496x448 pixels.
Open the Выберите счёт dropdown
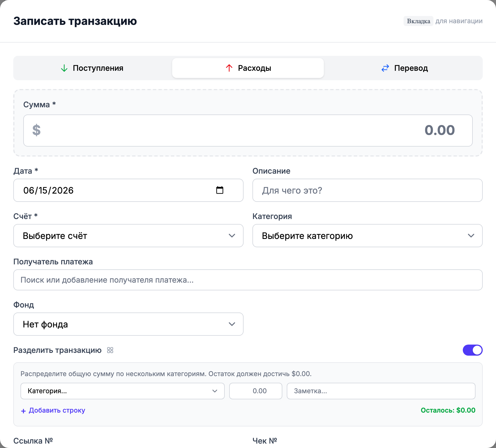(x=128, y=236)
